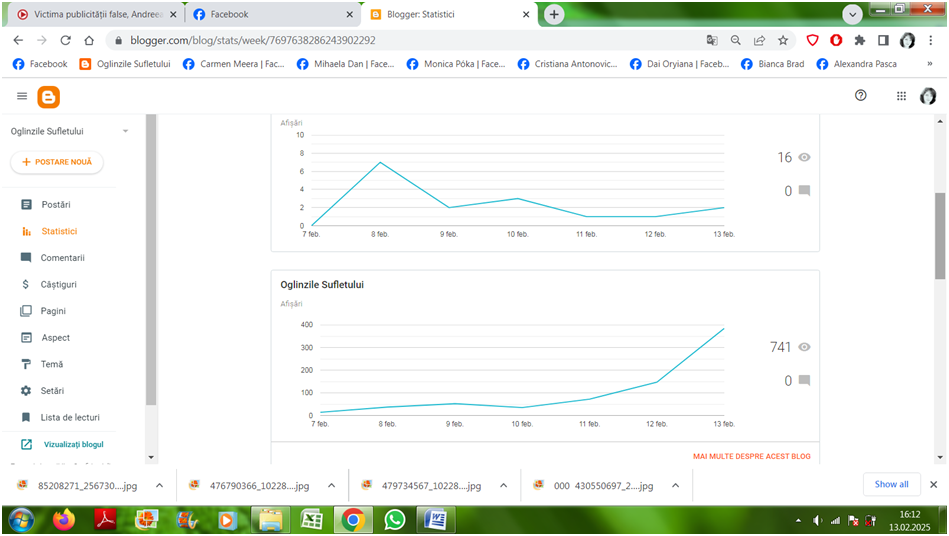Click the system tray volume icon
Screen dimensions: 949x536
coord(818,520)
